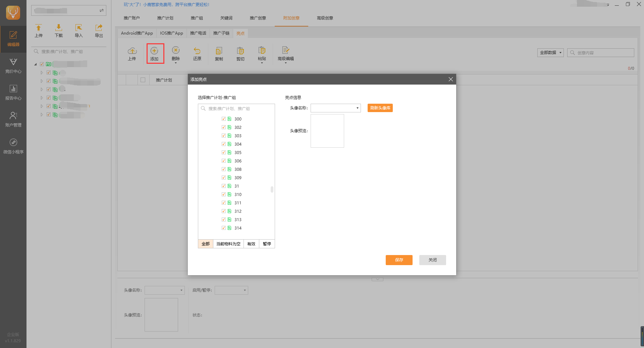Open the 删除 dropdown arrow
This screenshot has width=644, height=348.
[176, 63]
